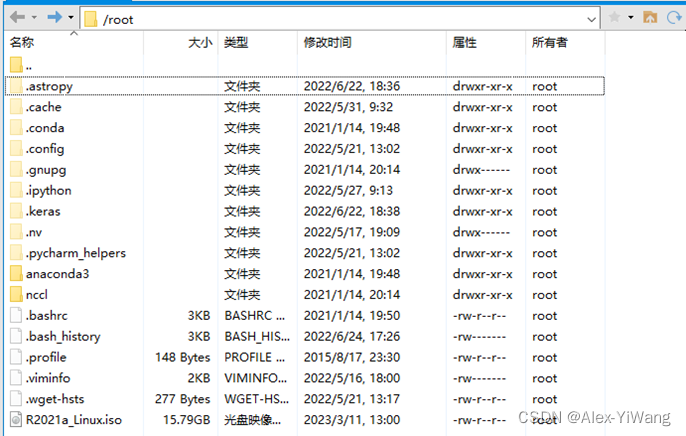Screen dimensions: 686x436
Task: Click the .profile file name
Action: click(46, 358)
